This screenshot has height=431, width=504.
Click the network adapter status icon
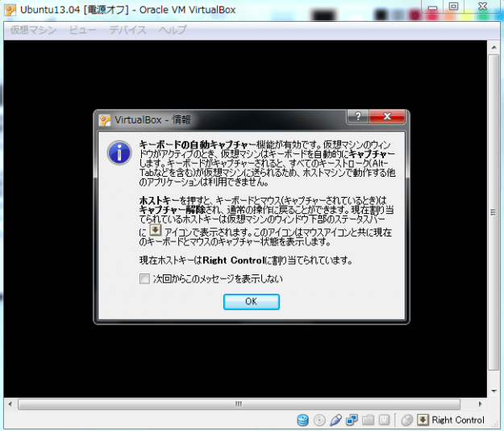(x=352, y=420)
